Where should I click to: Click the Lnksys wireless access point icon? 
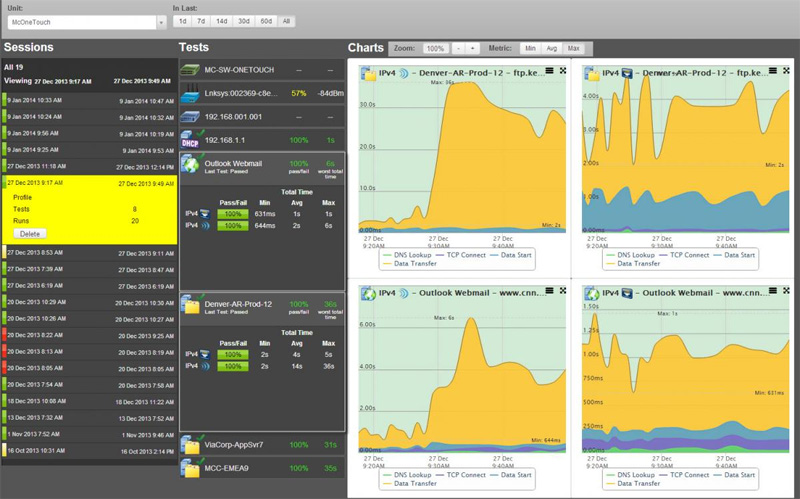(x=190, y=93)
